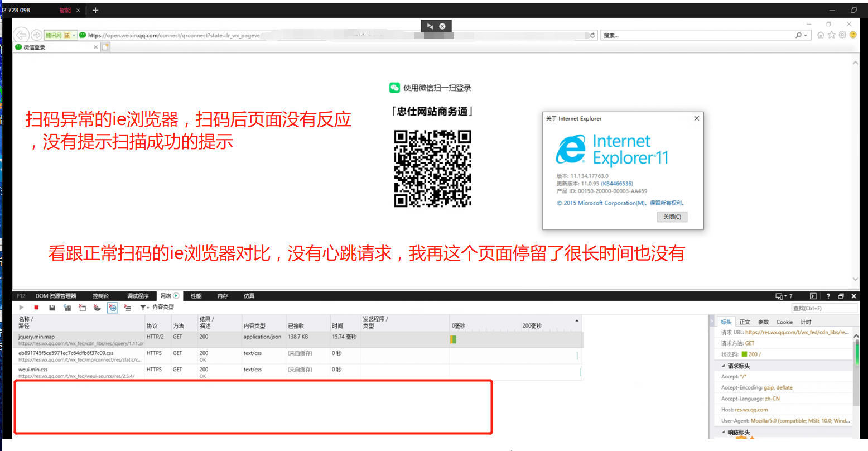Select the 计时 details tab
The width and height of the screenshot is (868, 451).
point(806,322)
